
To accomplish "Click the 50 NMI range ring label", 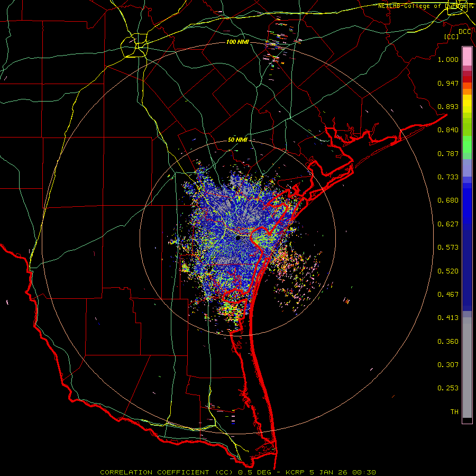I will tap(237, 140).
